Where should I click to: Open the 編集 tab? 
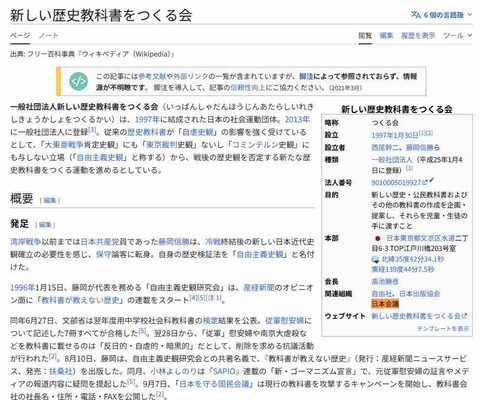point(386,35)
